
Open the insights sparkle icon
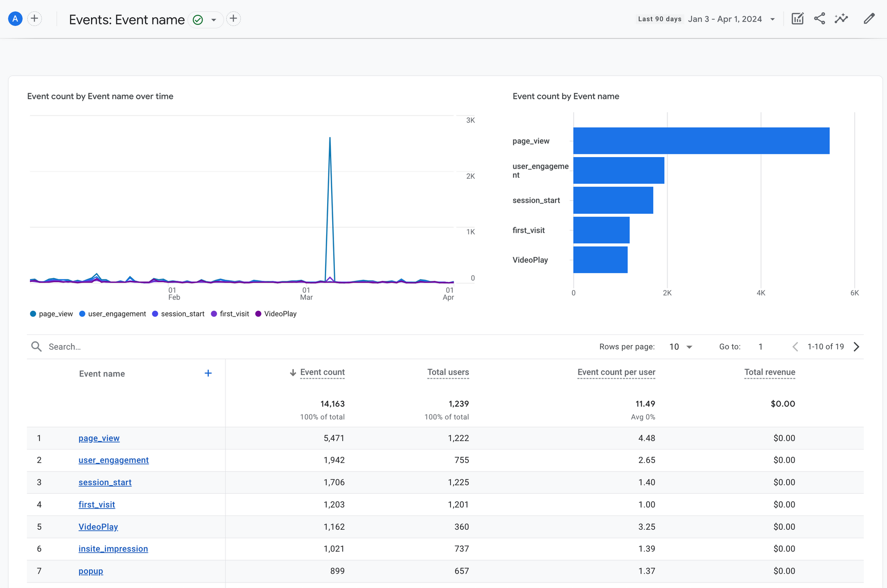[842, 18]
